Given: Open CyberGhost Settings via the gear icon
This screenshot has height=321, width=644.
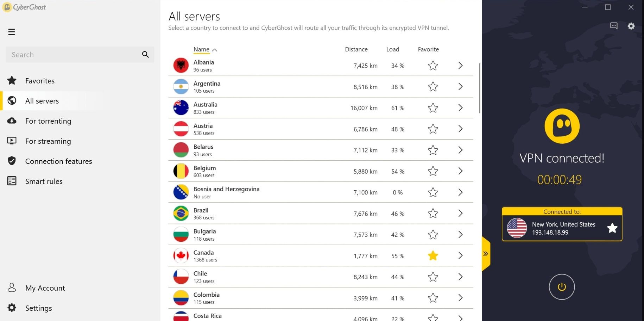Looking at the screenshot, I should pyautogui.click(x=631, y=26).
